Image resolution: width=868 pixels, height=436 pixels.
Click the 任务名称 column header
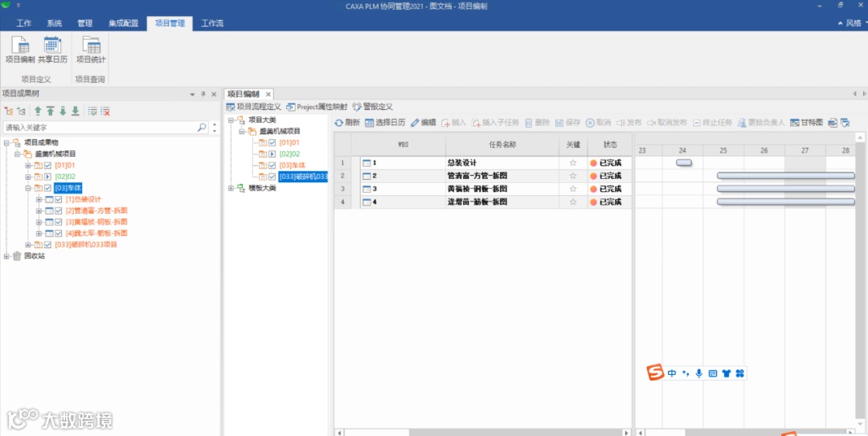point(502,145)
